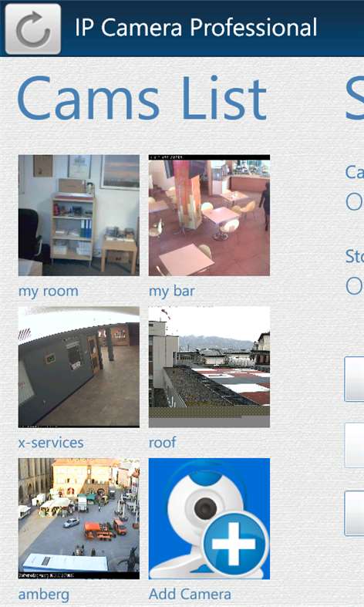Open the my bar camera feed

click(x=209, y=215)
